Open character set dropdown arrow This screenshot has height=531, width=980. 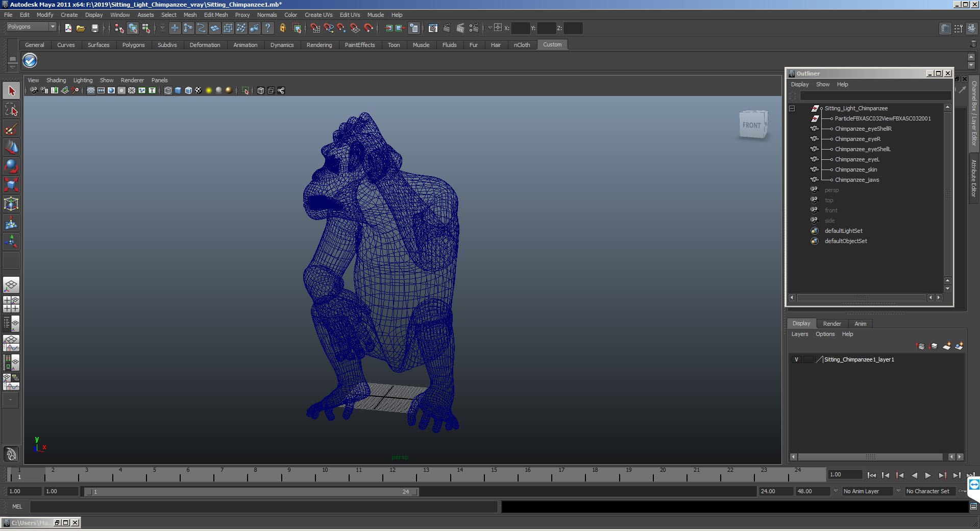pyautogui.click(x=898, y=491)
